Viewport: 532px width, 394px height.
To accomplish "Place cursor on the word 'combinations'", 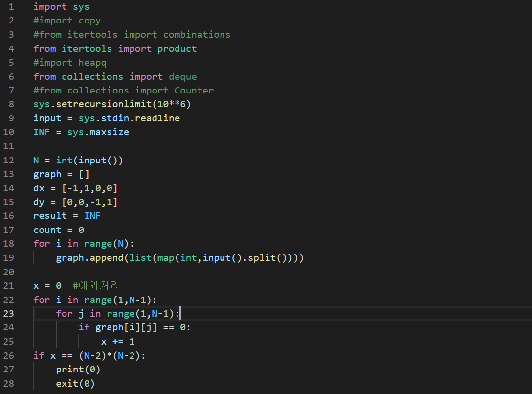I will 197,35.
